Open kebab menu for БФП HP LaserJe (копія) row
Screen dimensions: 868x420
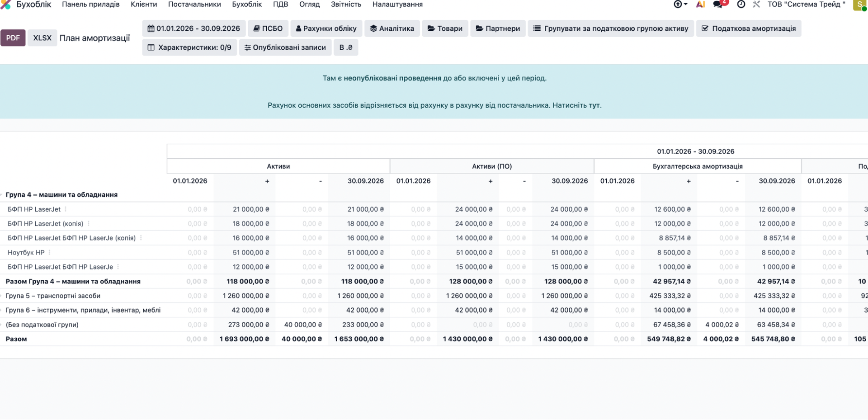click(141, 238)
